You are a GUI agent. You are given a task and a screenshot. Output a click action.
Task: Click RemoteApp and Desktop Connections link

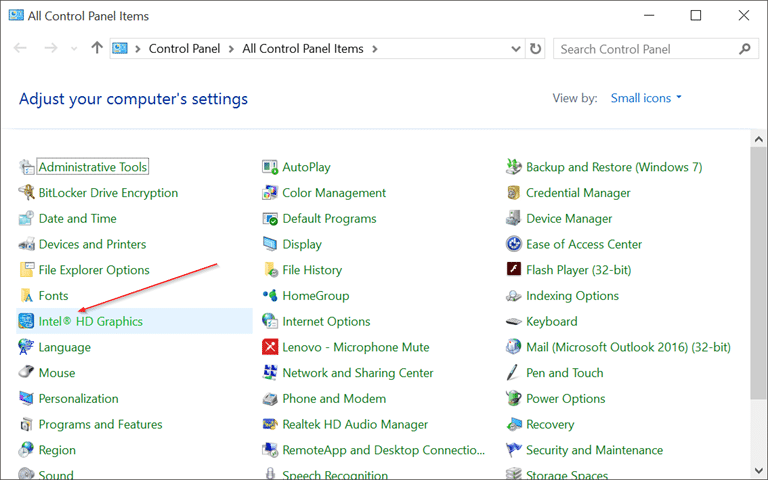click(383, 450)
